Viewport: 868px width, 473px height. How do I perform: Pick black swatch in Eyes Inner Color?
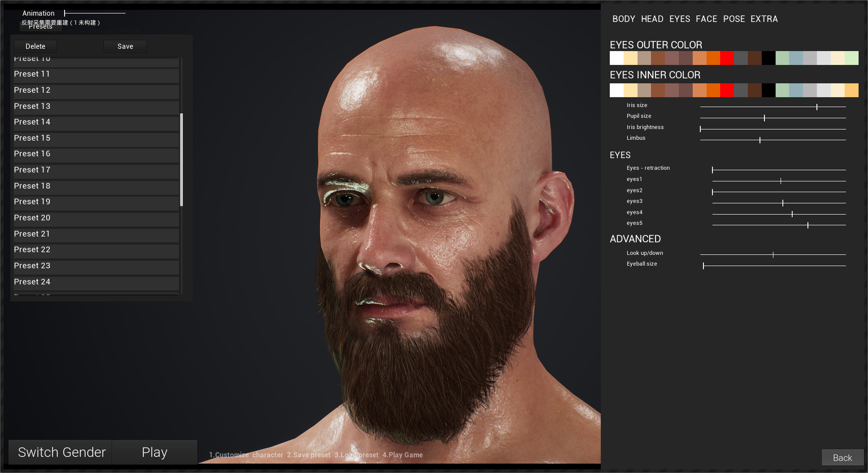click(768, 90)
